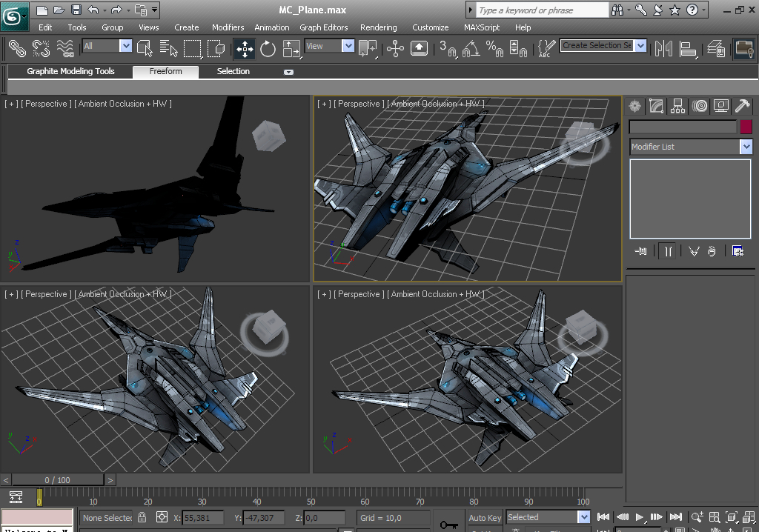Expand the Modifier List dropdown
Screen dimensions: 759x532
tap(746, 147)
